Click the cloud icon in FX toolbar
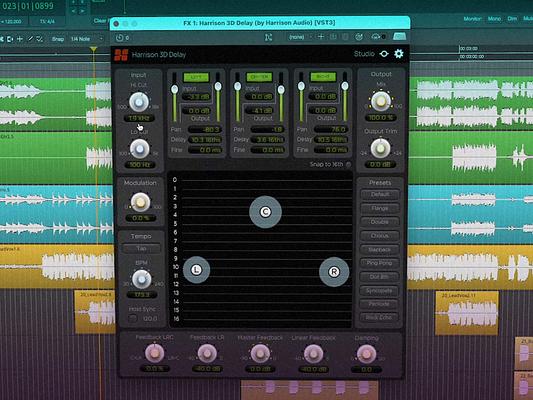The width and height of the screenshot is (533, 400). pos(376,37)
